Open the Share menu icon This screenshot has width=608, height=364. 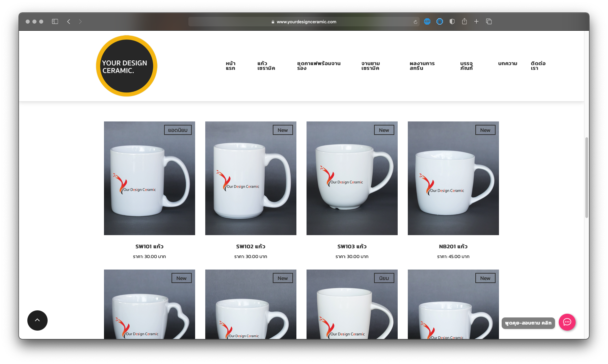point(465,21)
